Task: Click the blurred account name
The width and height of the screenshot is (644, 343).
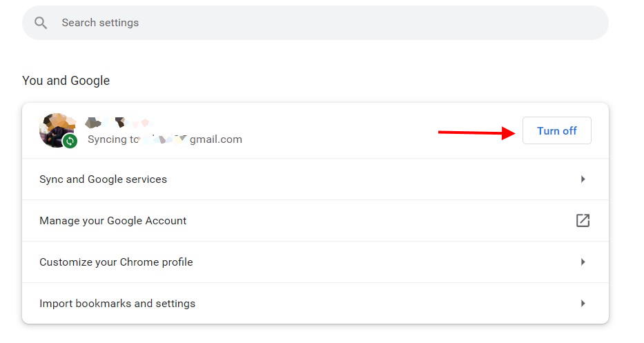Action: (118, 122)
